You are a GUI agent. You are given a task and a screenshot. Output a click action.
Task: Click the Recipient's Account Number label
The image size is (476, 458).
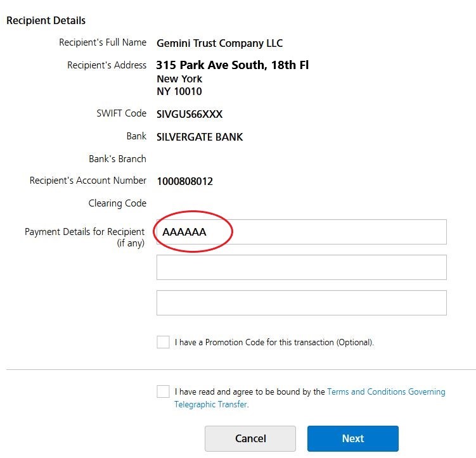pos(88,181)
